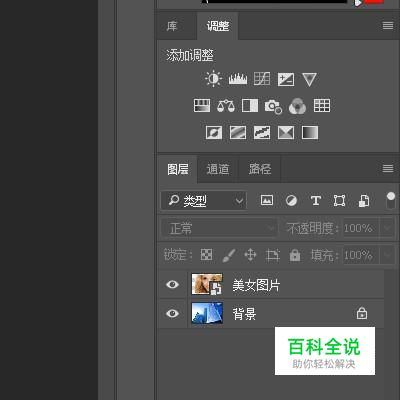Screen dimensions: 400x400
Task: Add a Black & White adjustment
Action: (250, 106)
